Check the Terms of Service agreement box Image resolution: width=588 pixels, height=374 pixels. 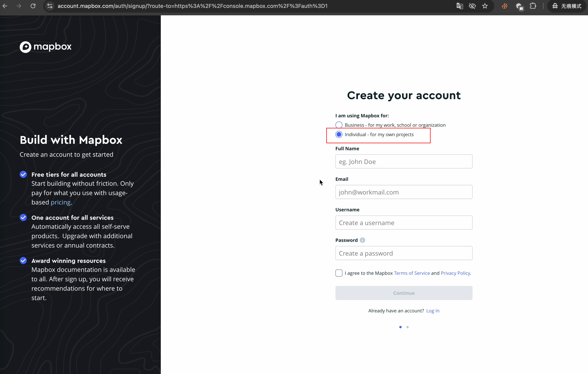tap(339, 273)
